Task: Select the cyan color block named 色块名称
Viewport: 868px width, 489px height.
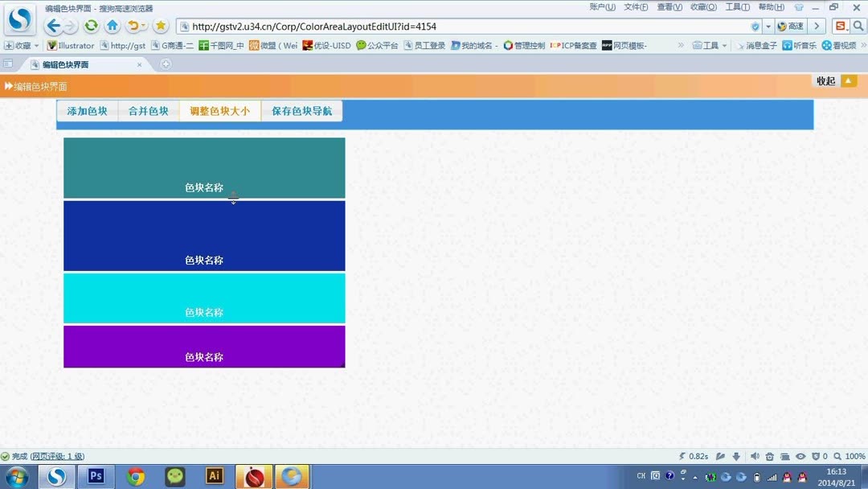Action: [203, 298]
